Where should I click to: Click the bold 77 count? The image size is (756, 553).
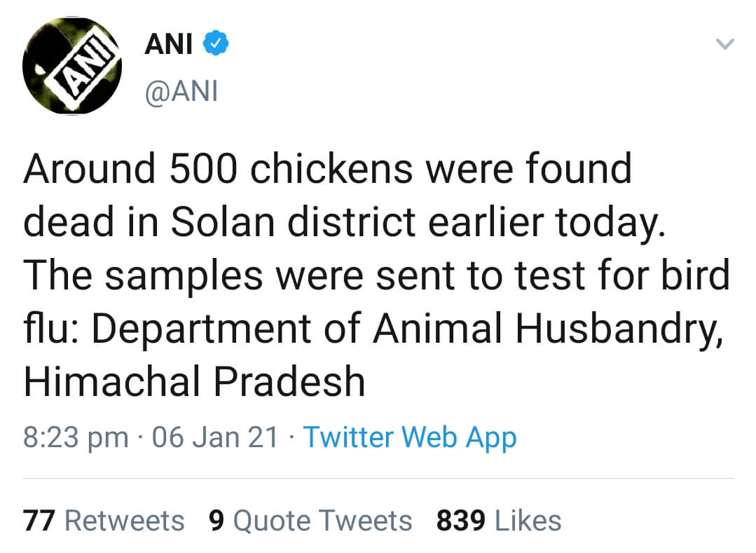tap(39, 521)
